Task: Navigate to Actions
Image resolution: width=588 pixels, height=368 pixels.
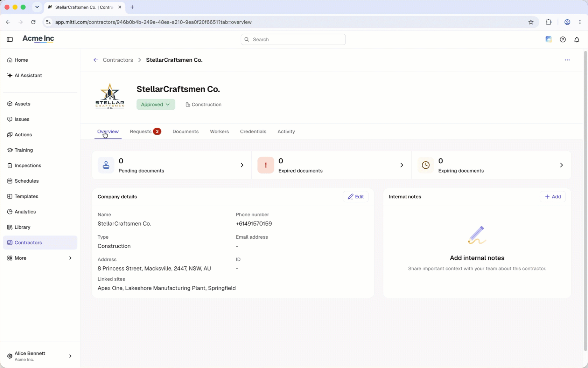Action: [40, 135]
